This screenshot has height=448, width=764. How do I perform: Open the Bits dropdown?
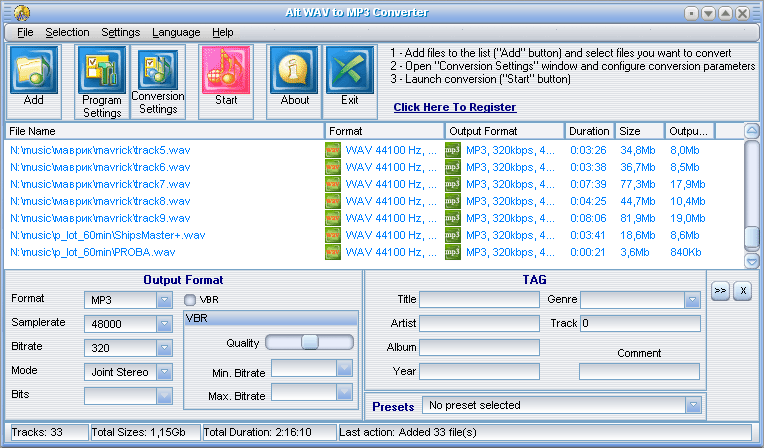click(165, 396)
